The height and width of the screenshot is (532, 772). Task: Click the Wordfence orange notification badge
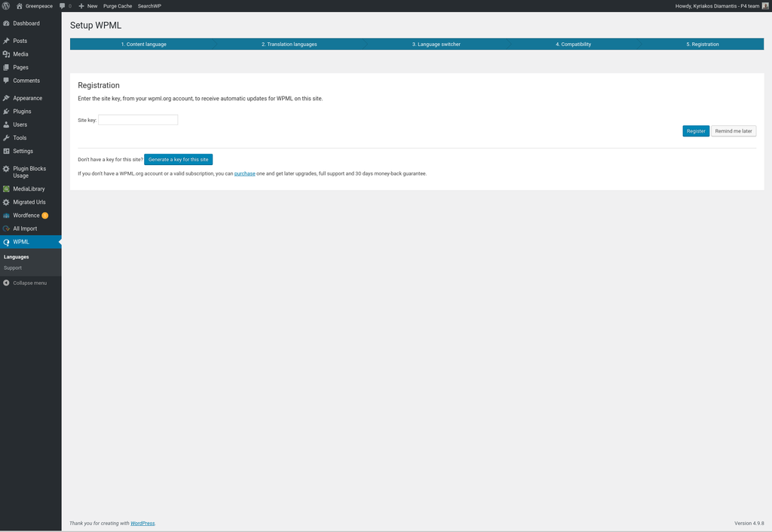tap(44, 216)
